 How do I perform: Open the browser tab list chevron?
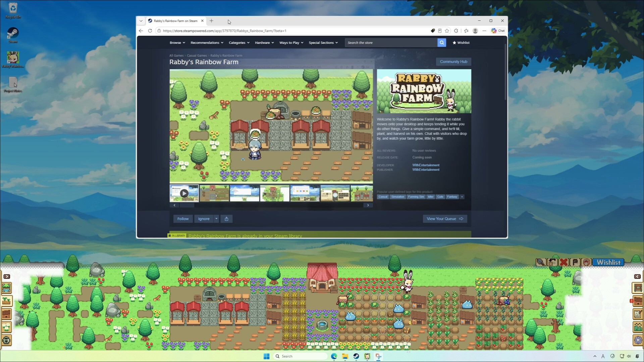point(141,21)
